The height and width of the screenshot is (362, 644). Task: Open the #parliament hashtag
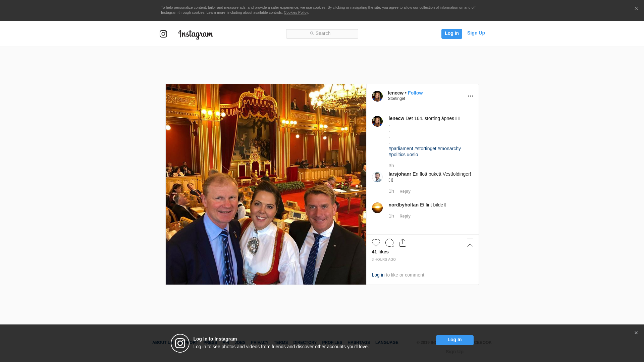coord(401,148)
